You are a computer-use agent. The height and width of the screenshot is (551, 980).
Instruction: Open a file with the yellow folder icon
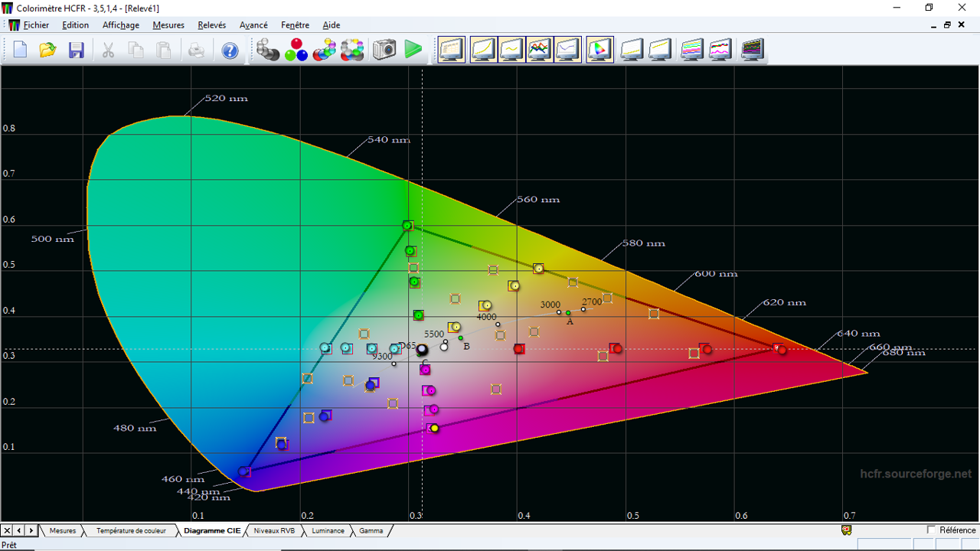pyautogui.click(x=47, y=51)
